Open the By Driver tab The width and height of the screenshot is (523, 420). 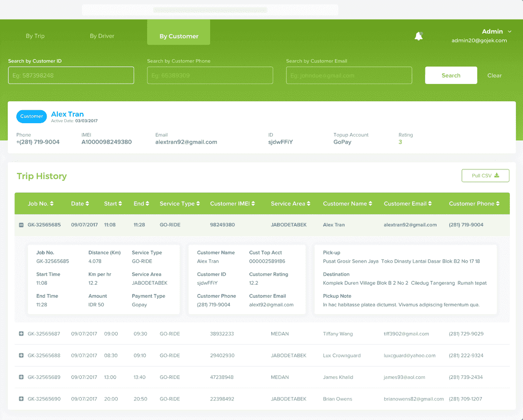click(102, 35)
